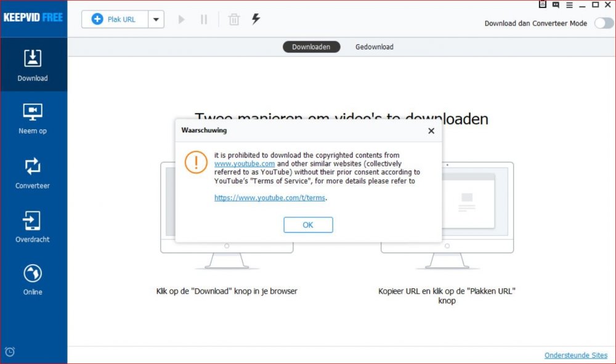Click the scheduler clock icon in sidebar
Screen dimensions: 616x364
10,352
